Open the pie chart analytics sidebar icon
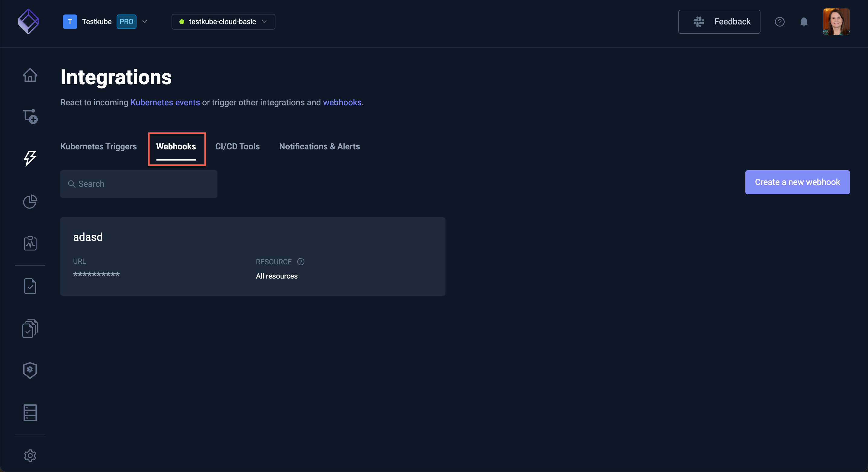The width and height of the screenshot is (868, 472). coord(30,202)
